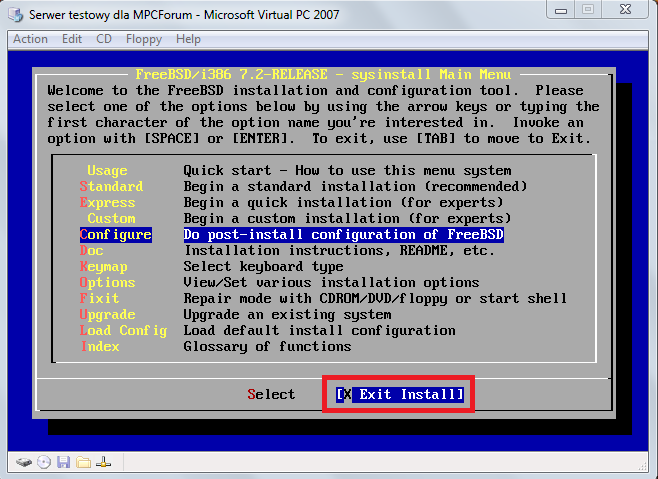Select the Load Config entry

(x=123, y=330)
